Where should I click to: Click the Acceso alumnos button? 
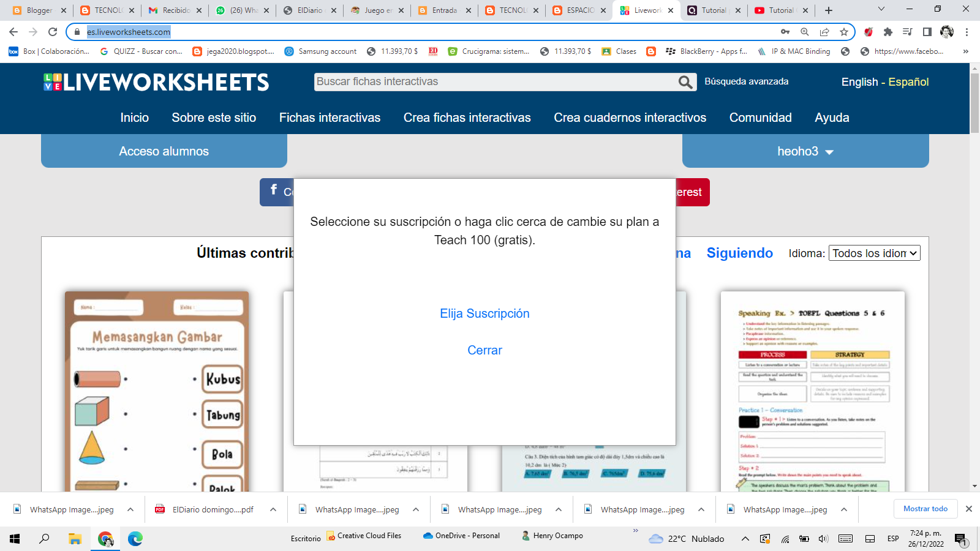[x=164, y=151]
